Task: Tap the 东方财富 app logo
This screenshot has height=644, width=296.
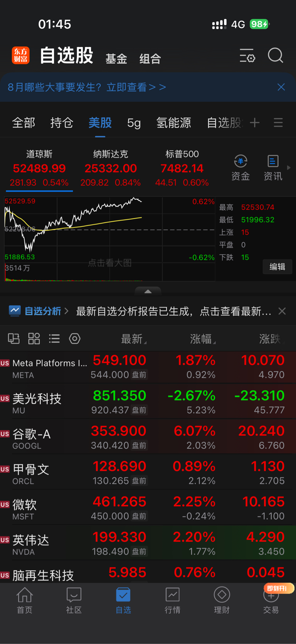Action: tap(20, 56)
